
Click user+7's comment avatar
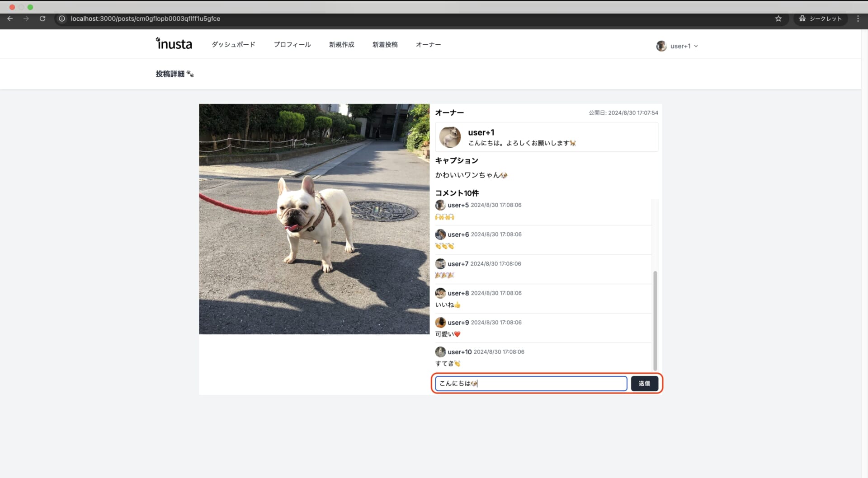440,264
